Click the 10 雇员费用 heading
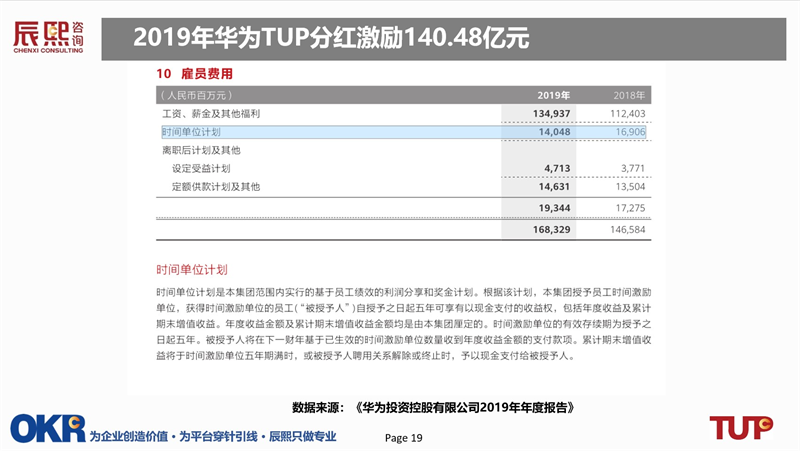The image size is (800, 451). 194,74
